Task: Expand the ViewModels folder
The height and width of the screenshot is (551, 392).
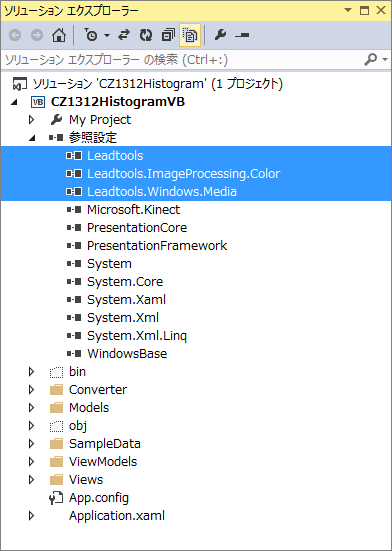Action: click(31, 462)
